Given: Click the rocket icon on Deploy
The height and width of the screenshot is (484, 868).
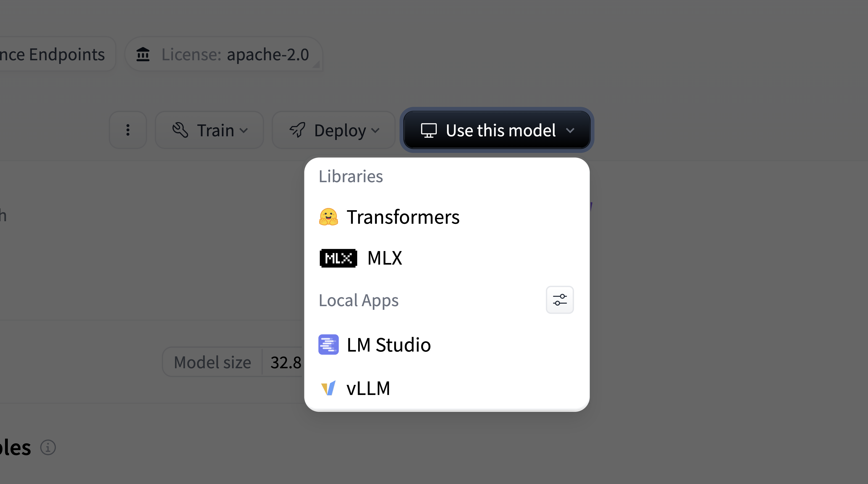Looking at the screenshot, I should tap(297, 130).
